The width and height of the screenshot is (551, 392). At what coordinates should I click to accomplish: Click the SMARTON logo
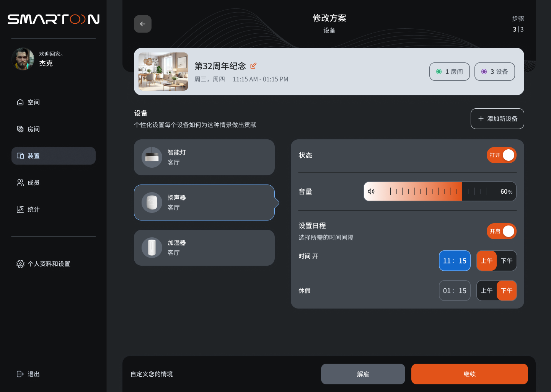point(54,19)
